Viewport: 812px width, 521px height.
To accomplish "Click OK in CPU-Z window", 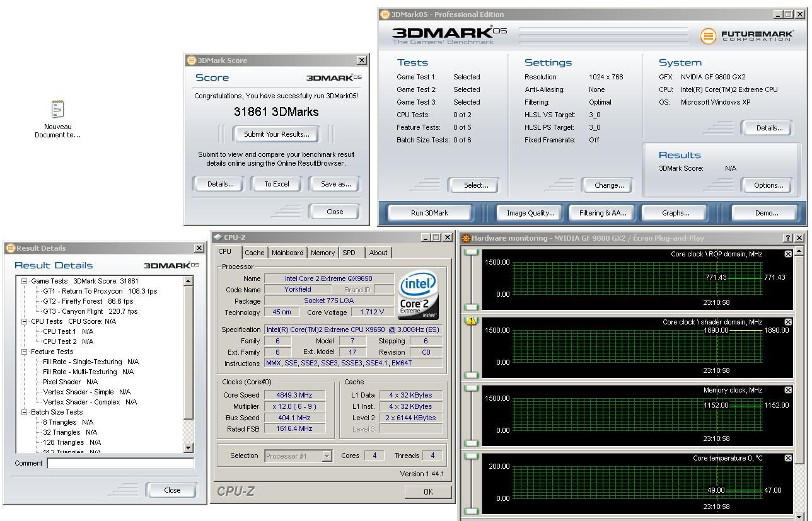I will point(429,492).
